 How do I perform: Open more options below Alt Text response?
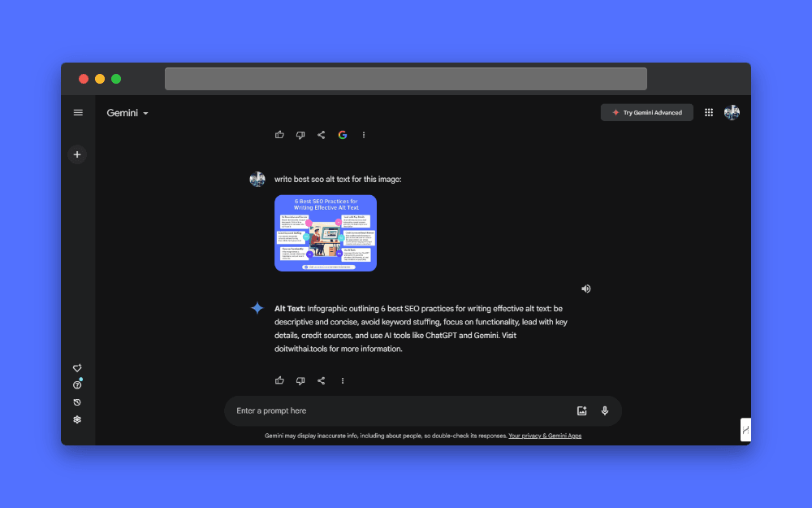[x=343, y=380]
